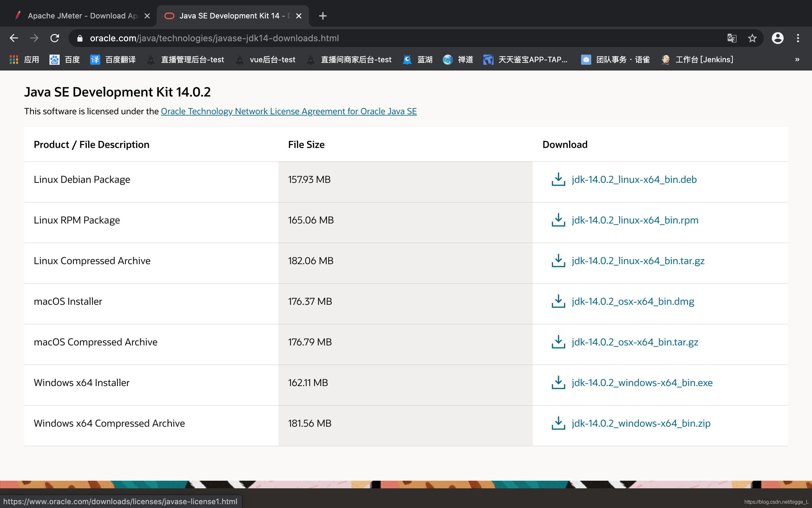Open the 禅道 bookmark
The width and height of the screenshot is (812, 508).
458,59
